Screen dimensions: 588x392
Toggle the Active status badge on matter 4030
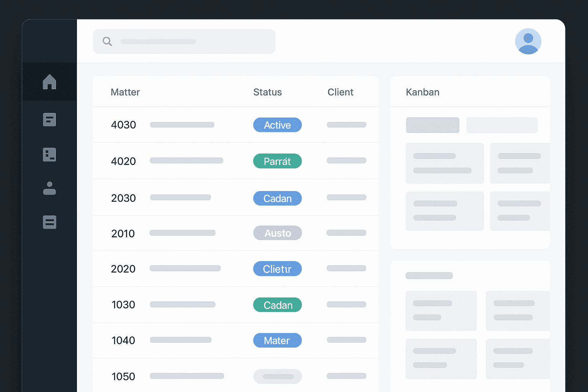(x=277, y=125)
